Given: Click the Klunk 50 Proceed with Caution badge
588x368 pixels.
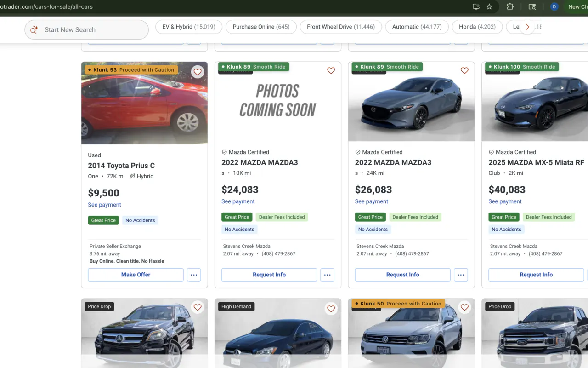Looking at the screenshot, I should click(x=398, y=304).
